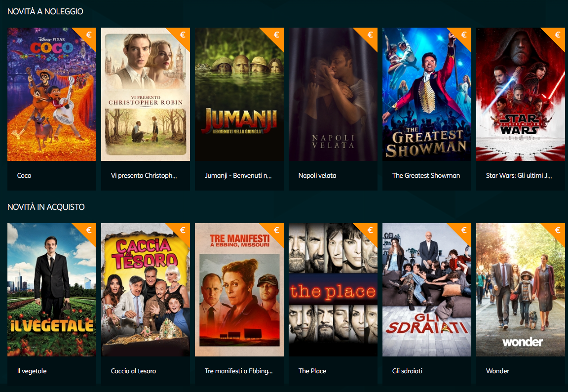Click the 'Wonder' title text
568x392 pixels.
(x=497, y=371)
